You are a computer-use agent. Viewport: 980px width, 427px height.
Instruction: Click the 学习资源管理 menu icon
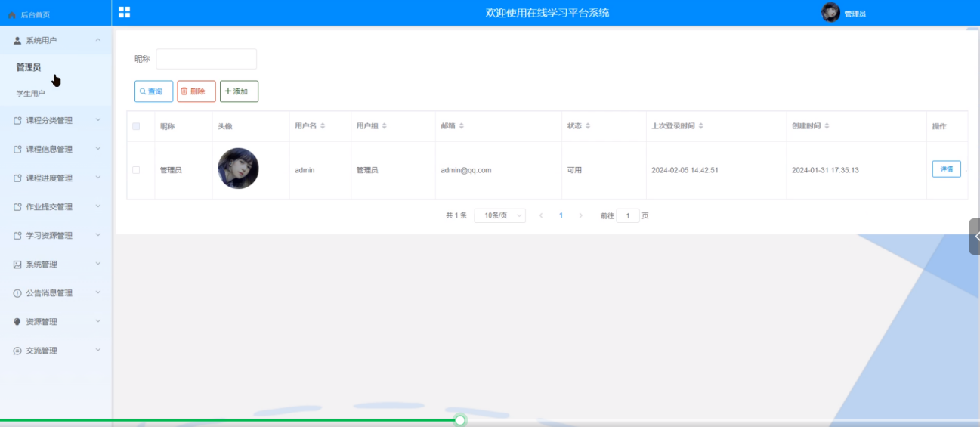(17, 235)
